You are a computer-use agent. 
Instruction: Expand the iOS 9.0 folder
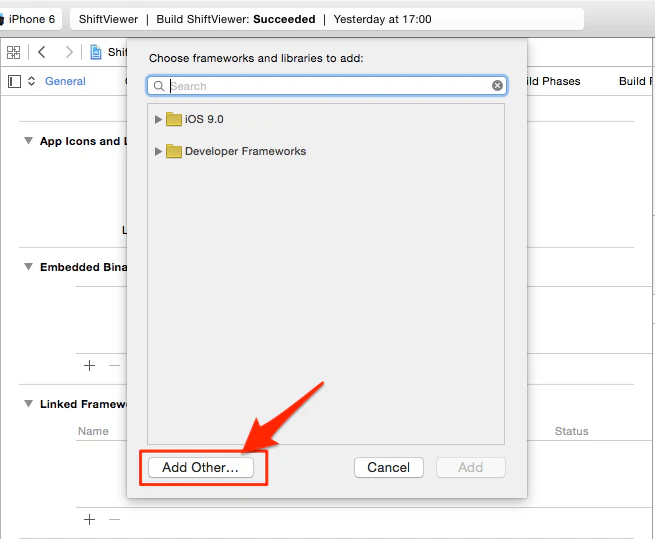coord(158,119)
